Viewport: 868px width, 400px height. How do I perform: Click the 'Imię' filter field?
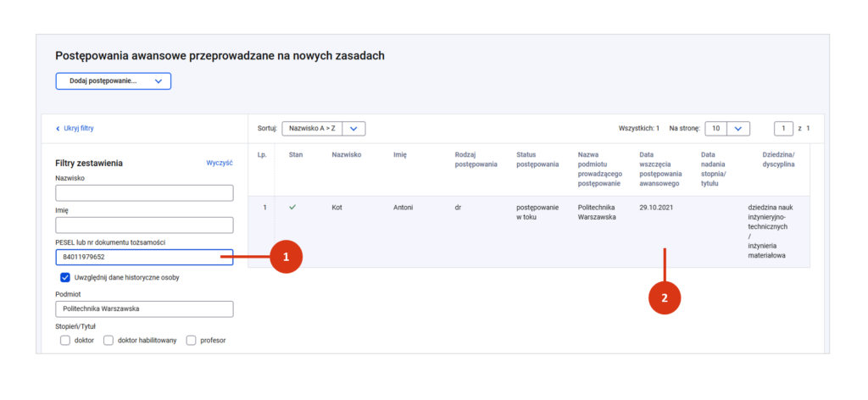(143, 225)
